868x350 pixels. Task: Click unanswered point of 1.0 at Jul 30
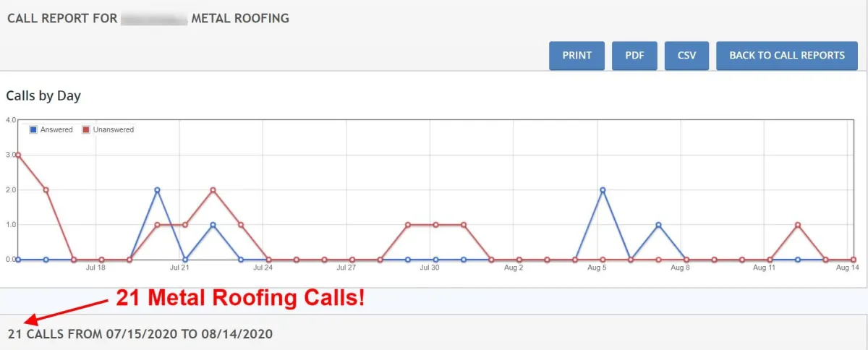(435, 224)
